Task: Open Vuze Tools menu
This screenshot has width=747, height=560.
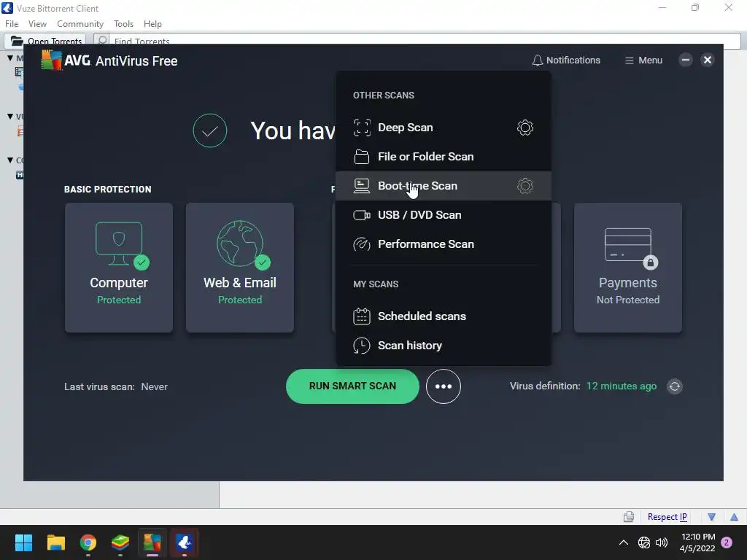Action: tap(123, 24)
